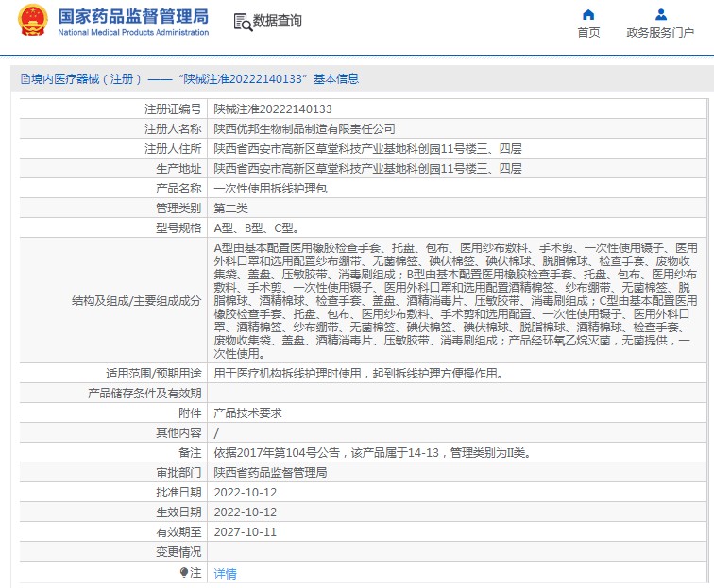Click the 注册人住所 address value
The image size is (714, 588).
(367, 149)
